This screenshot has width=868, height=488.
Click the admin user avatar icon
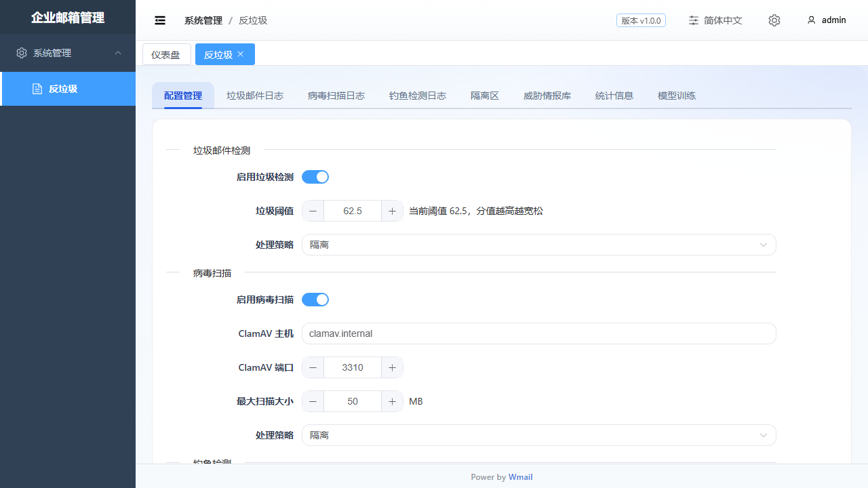811,20
